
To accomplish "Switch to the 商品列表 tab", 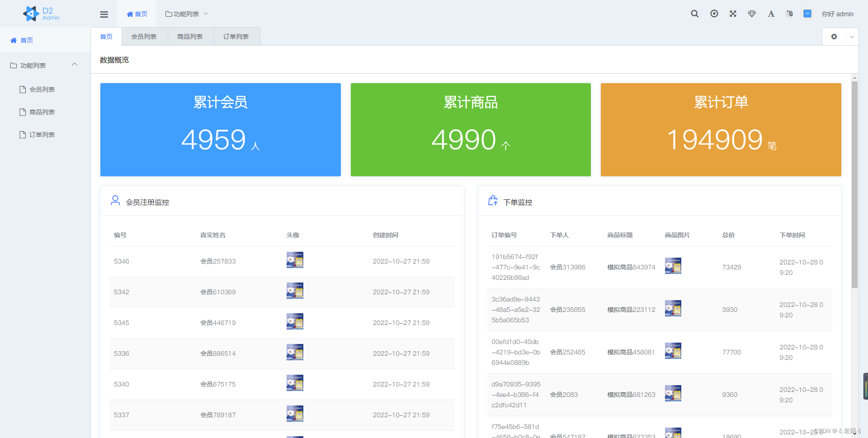I will [190, 37].
